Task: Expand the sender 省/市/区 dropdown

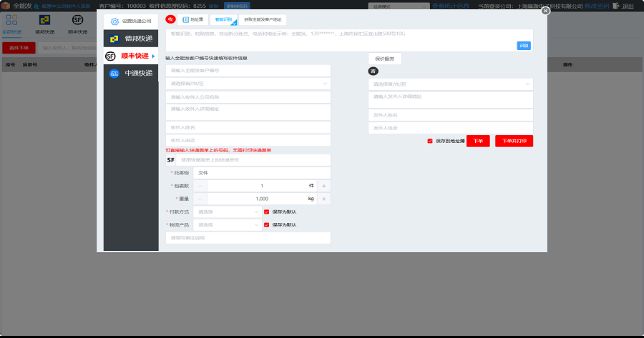Action: point(451,84)
